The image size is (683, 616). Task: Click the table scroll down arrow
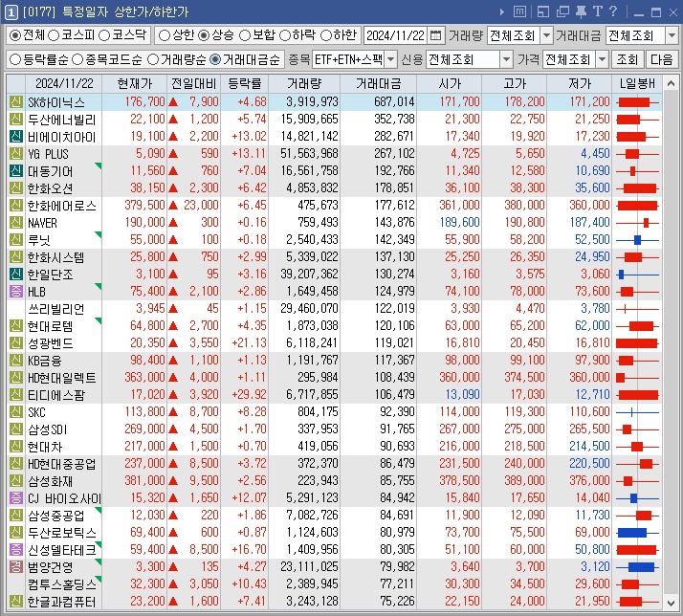(x=672, y=603)
